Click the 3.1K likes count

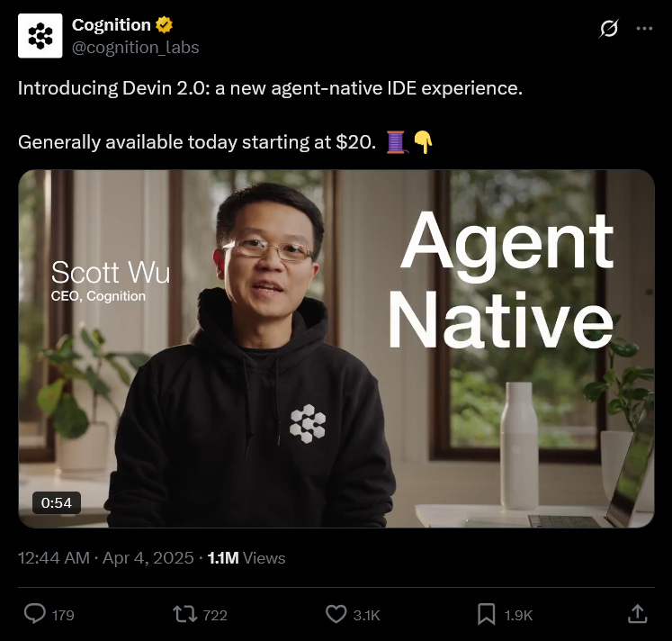click(366, 615)
